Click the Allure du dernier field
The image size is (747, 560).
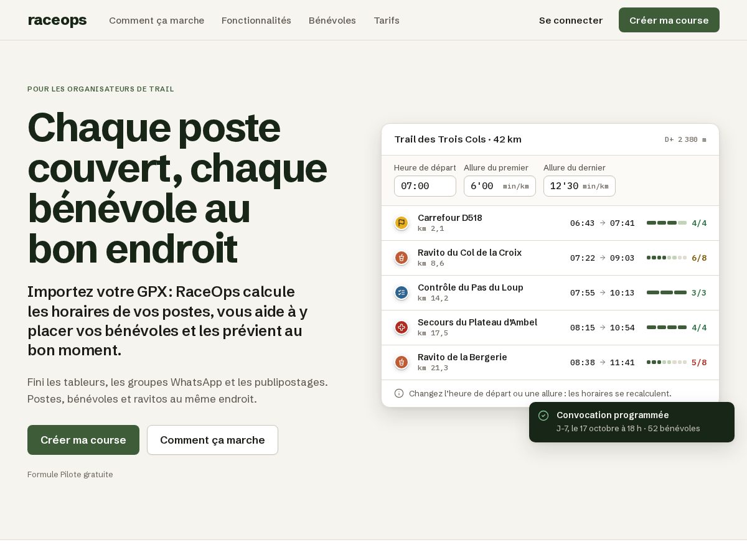[x=580, y=186]
